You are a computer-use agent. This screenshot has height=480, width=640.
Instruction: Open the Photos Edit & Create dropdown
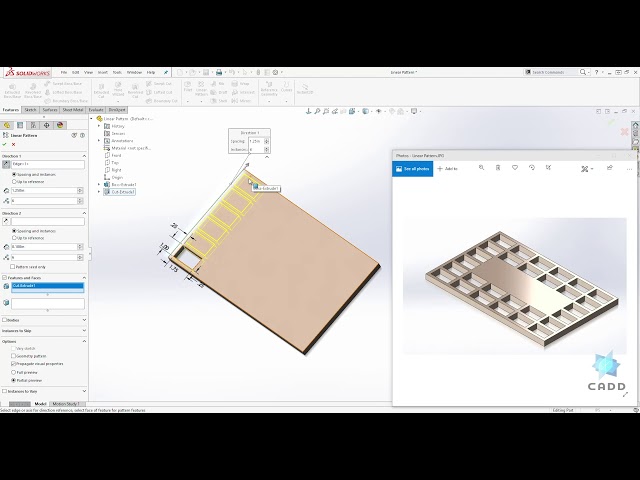pos(587,169)
